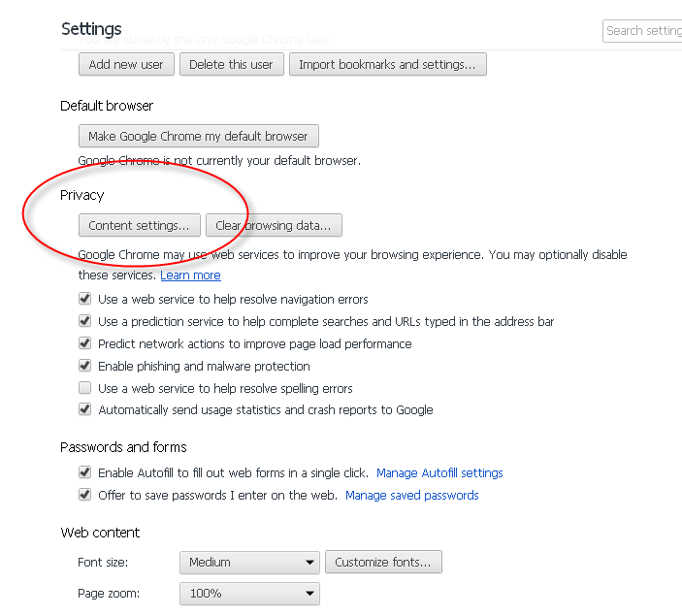Open Import bookmarks and settings
Screen dimensions: 682x616
click(x=387, y=64)
